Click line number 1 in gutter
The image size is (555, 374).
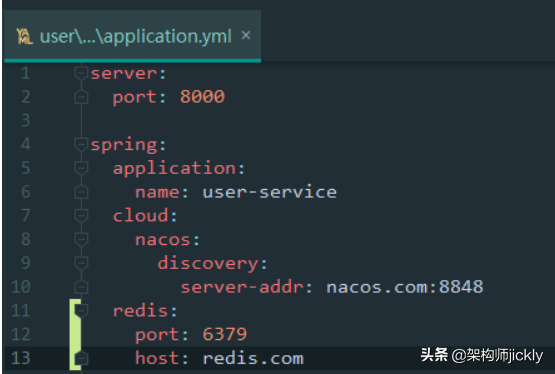pos(25,73)
